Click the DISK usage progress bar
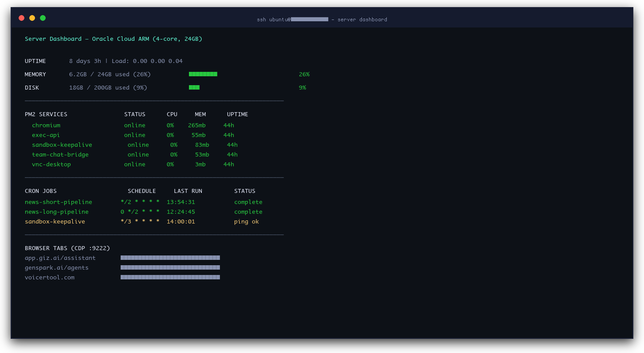The width and height of the screenshot is (644, 353). [194, 87]
